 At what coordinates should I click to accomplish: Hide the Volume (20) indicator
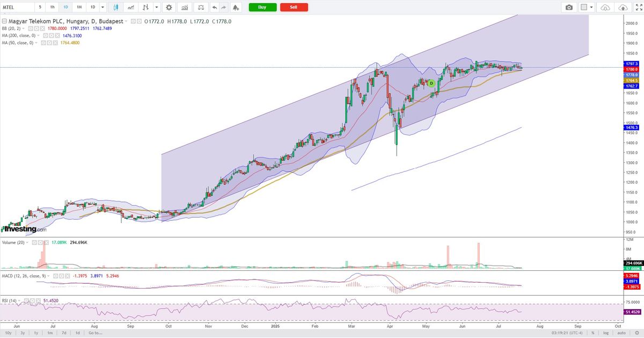click(x=35, y=242)
